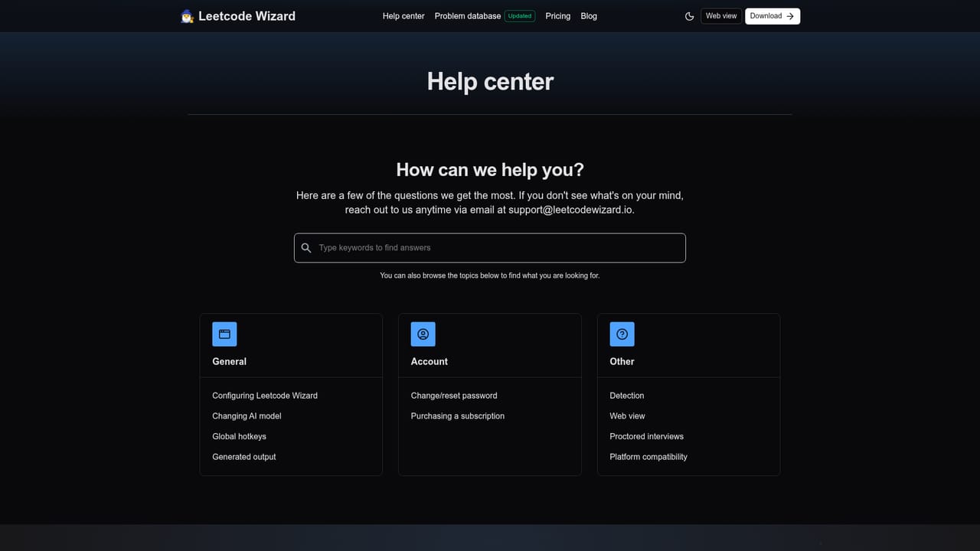The image size is (980, 551).
Task: Open the Detection article
Action: 627,396
